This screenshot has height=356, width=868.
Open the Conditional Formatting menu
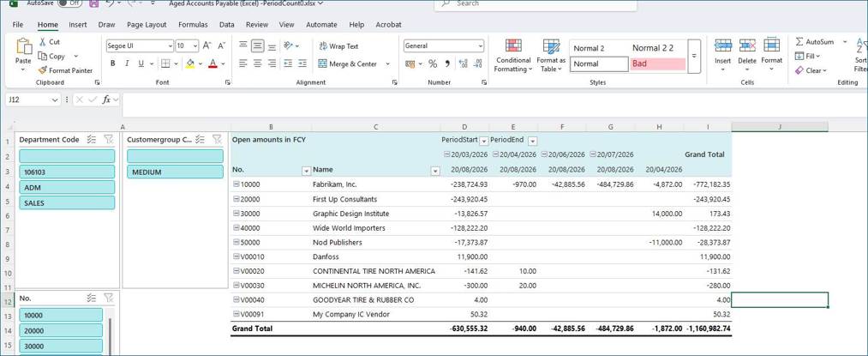[513, 56]
